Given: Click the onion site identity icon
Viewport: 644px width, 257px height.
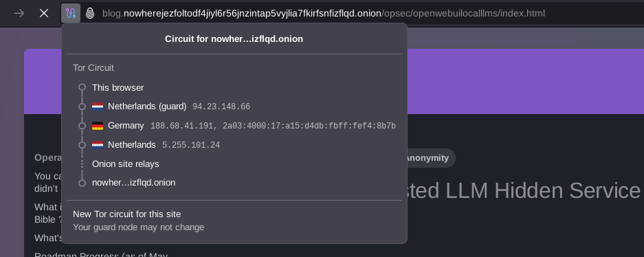Looking at the screenshot, I should pos(90,14).
